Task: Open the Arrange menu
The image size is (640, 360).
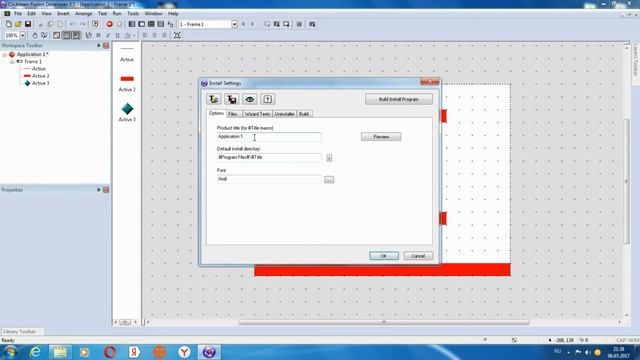Action: (83, 13)
